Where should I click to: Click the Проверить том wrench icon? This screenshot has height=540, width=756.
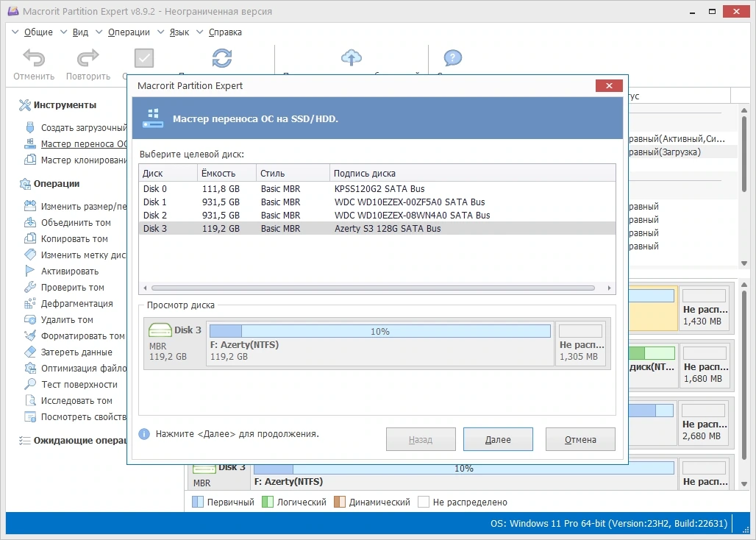pos(30,287)
